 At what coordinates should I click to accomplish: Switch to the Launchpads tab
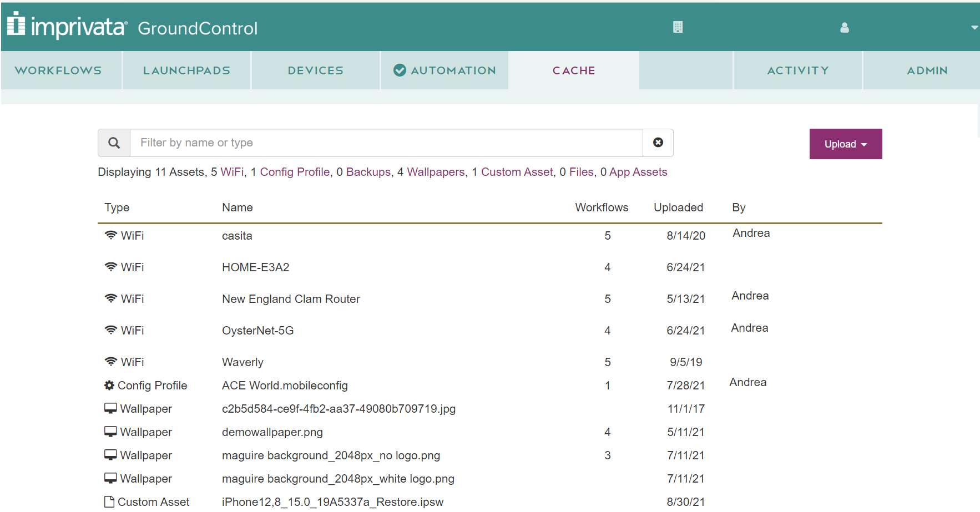pyautogui.click(x=186, y=70)
